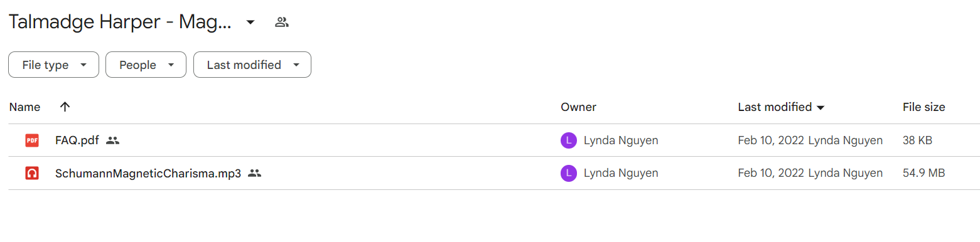
Task: Open the File type filter dropdown
Action: click(53, 65)
